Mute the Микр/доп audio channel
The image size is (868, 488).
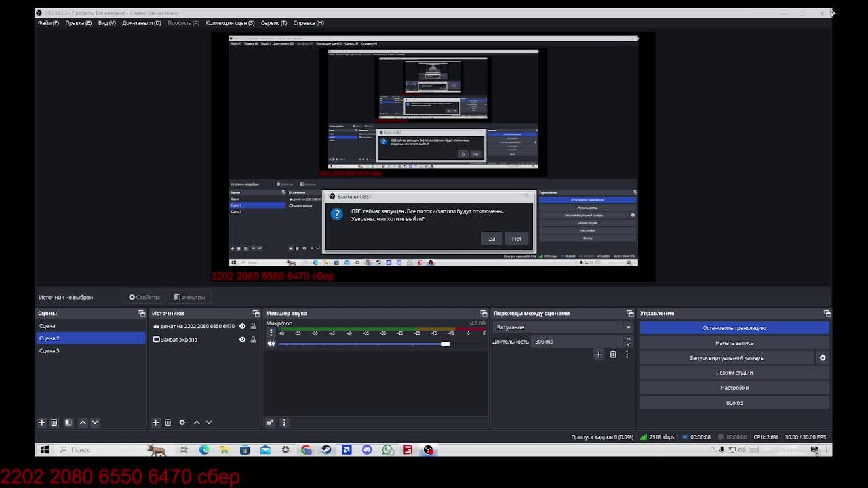271,344
